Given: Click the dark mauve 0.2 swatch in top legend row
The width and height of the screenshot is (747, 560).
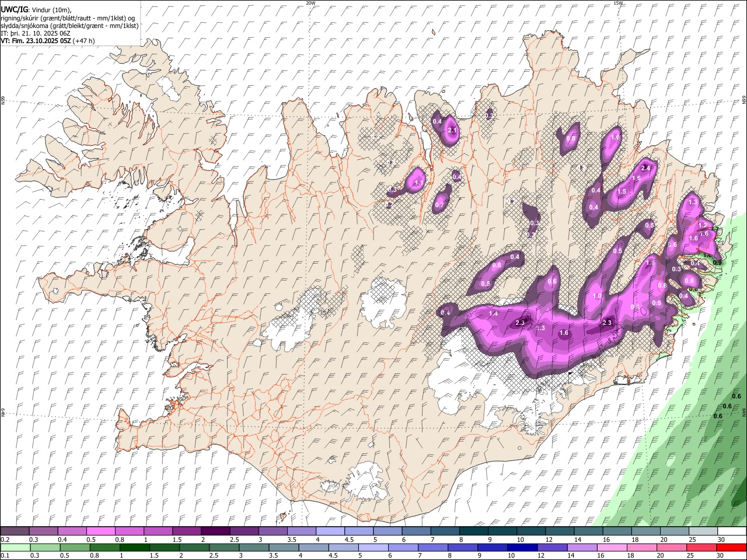Looking at the screenshot, I should [x=14, y=531].
